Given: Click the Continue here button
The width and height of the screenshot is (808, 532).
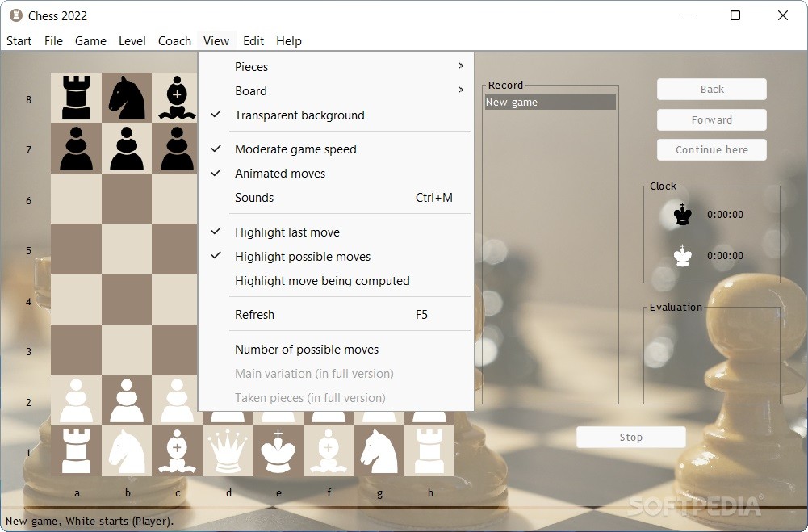Looking at the screenshot, I should click(x=712, y=149).
